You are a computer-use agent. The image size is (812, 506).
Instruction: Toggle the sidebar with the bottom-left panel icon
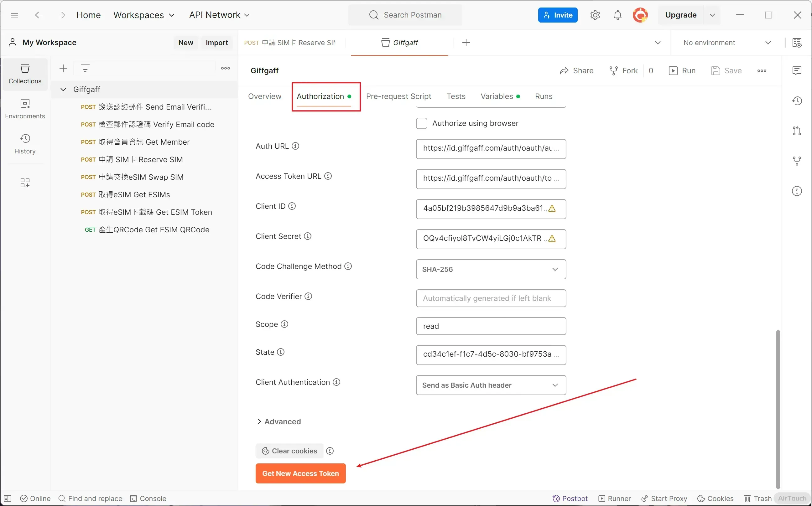8,498
